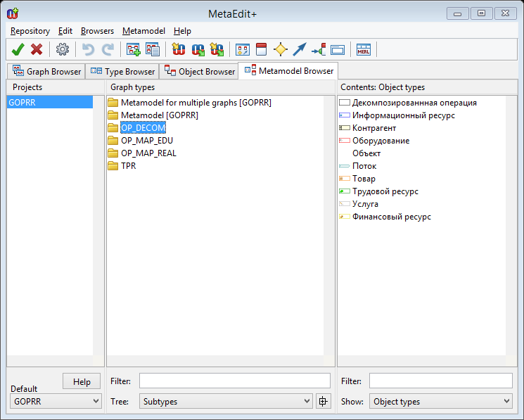Image resolution: width=524 pixels, height=420 pixels.
Task: Open the gear Options icon
Action: 63,49
